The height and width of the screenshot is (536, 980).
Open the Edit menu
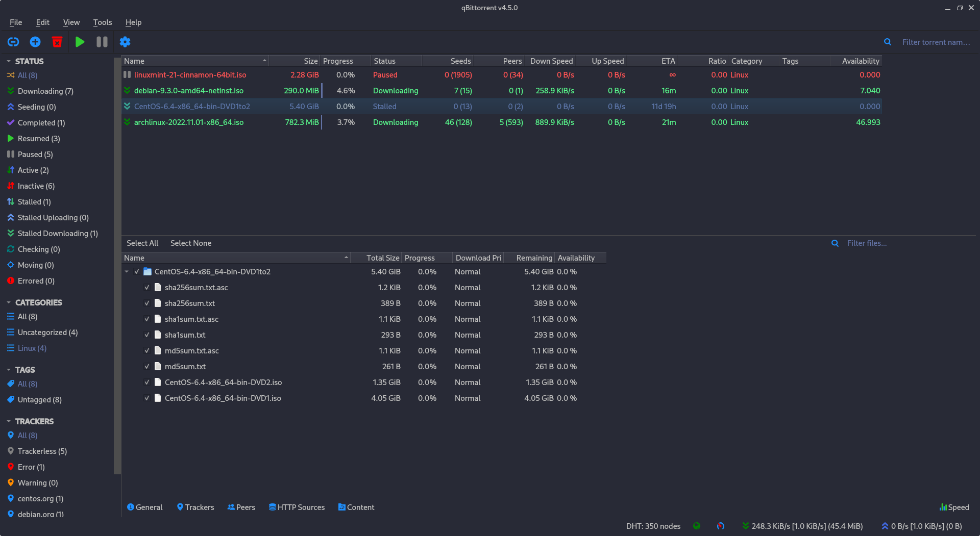pyautogui.click(x=42, y=22)
